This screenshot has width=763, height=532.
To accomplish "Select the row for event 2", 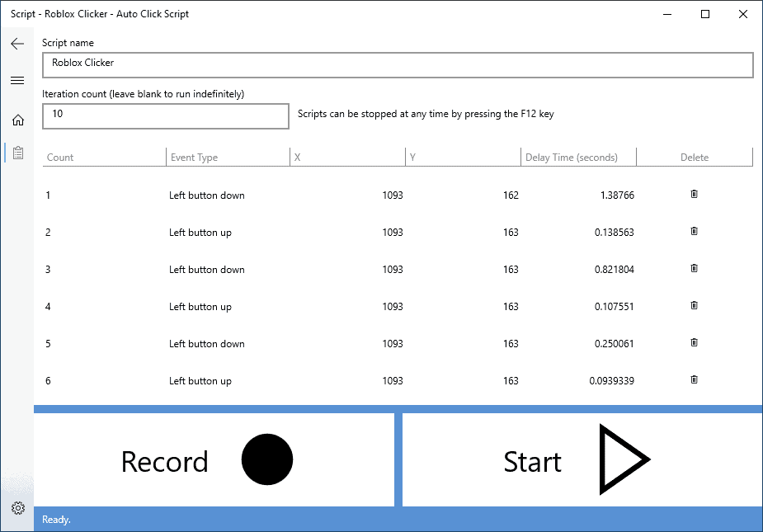I will pyautogui.click(x=330, y=232).
